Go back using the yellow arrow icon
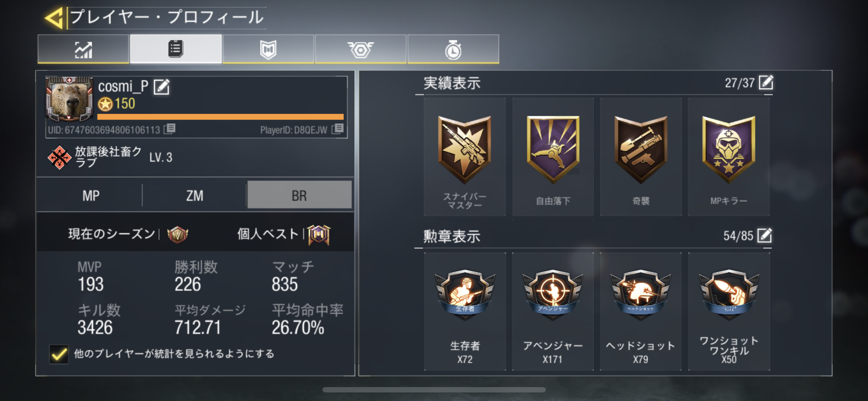Image resolution: width=868 pixels, height=401 pixels. pos(54,18)
